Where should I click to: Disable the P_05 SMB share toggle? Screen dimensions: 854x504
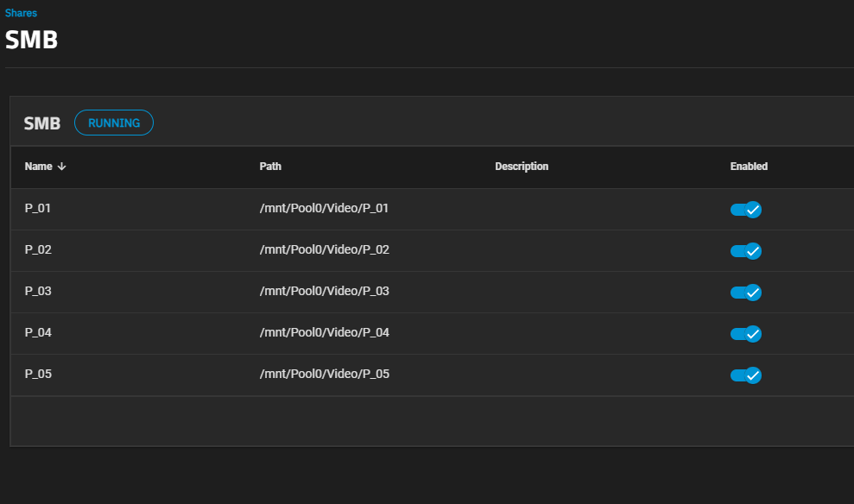(745, 375)
